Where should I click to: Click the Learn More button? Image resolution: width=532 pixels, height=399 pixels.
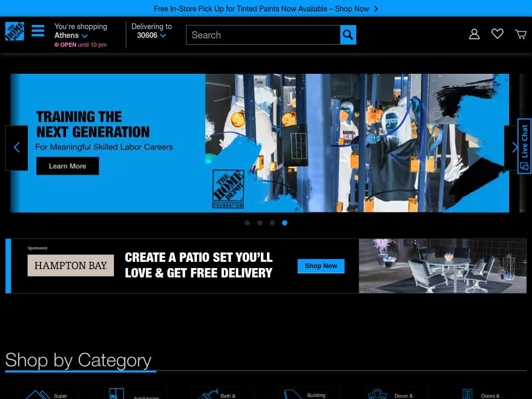pyautogui.click(x=68, y=166)
